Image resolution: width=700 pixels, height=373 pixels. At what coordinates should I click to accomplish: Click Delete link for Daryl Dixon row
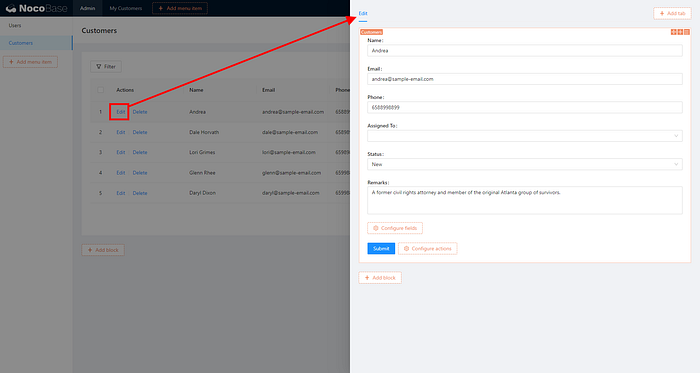point(140,193)
